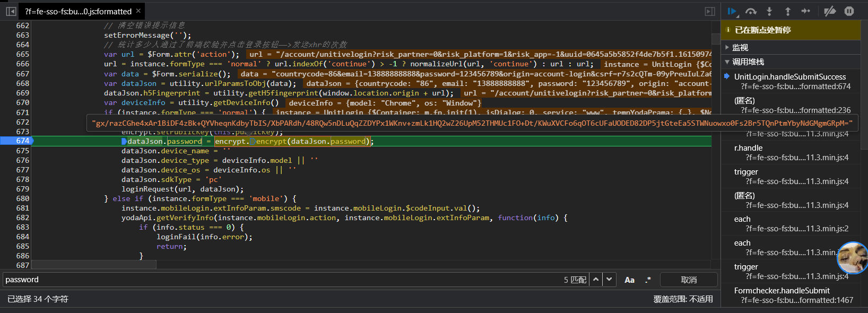Toggle the file navigator sidebar icon
Viewport: 868px width, 313px height.
[11, 11]
